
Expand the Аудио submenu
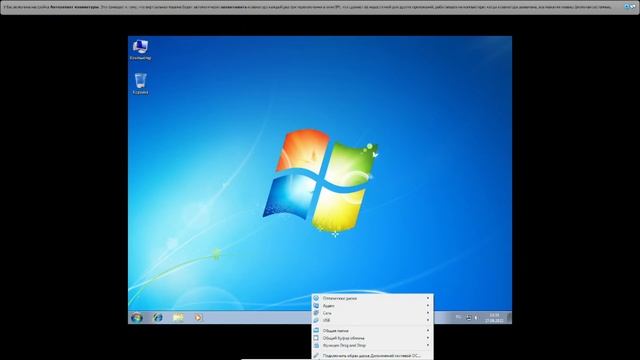pyautogui.click(x=372, y=306)
